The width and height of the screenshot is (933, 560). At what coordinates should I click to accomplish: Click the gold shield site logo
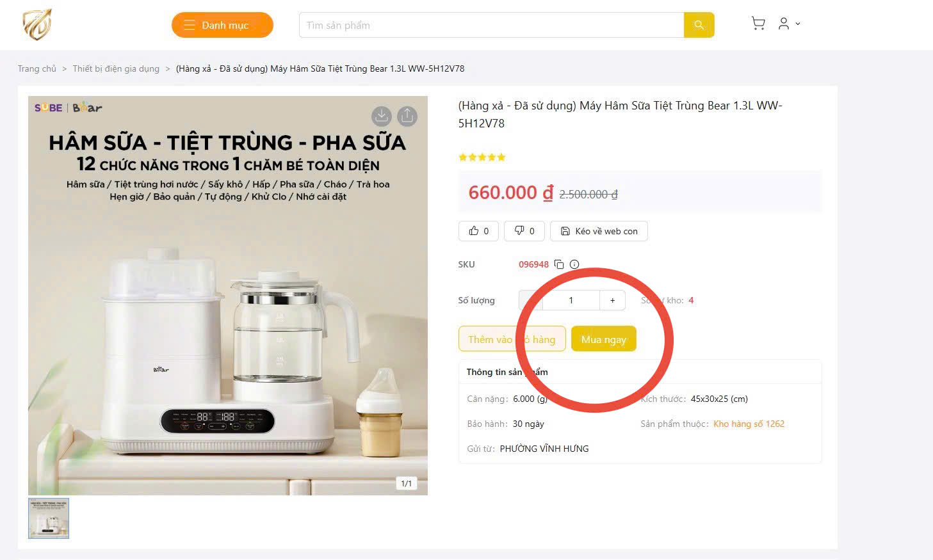coord(37,25)
